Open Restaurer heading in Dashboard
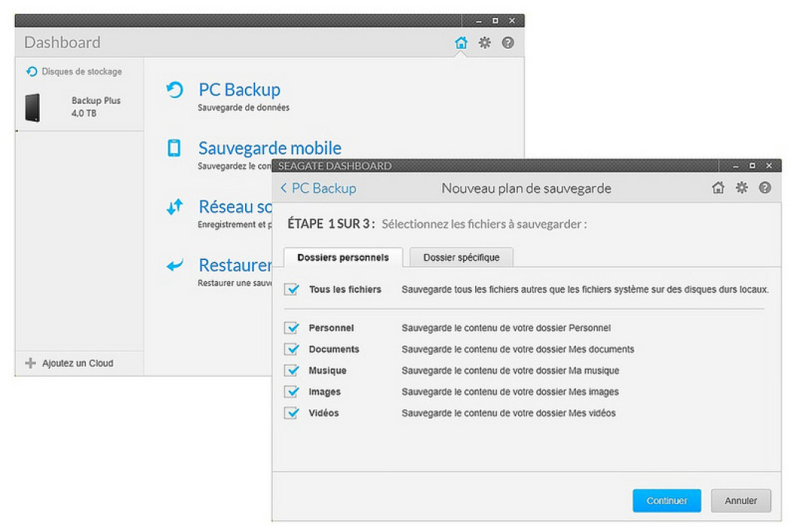 point(235,265)
